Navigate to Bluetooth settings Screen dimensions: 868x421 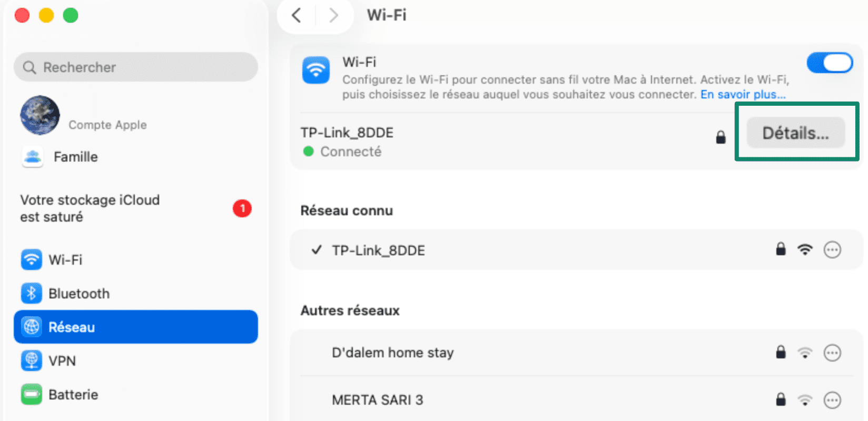[79, 293]
